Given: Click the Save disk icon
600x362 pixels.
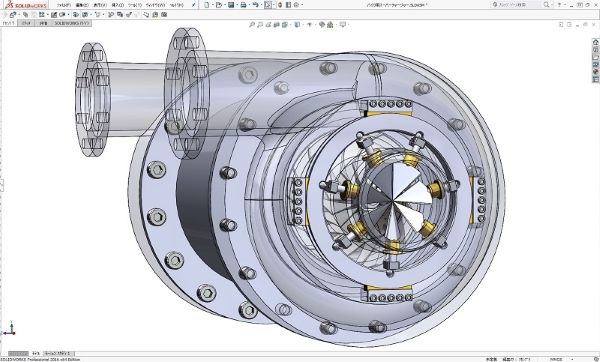Looking at the screenshot, I should pos(231,5).
